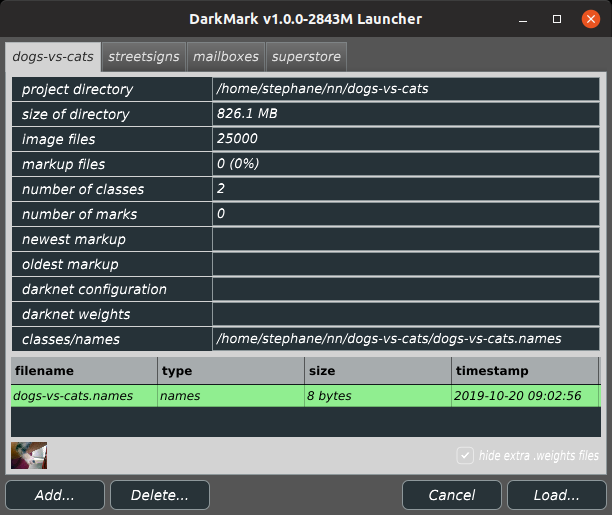Click the markup files value 0 (0%)
This screenshot has height=515, width=612.
click(x=406, y=164)
